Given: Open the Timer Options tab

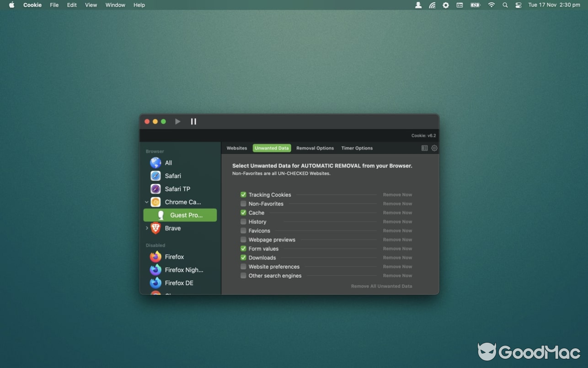Looking at the screenshot, I should (x=357, y=148).
